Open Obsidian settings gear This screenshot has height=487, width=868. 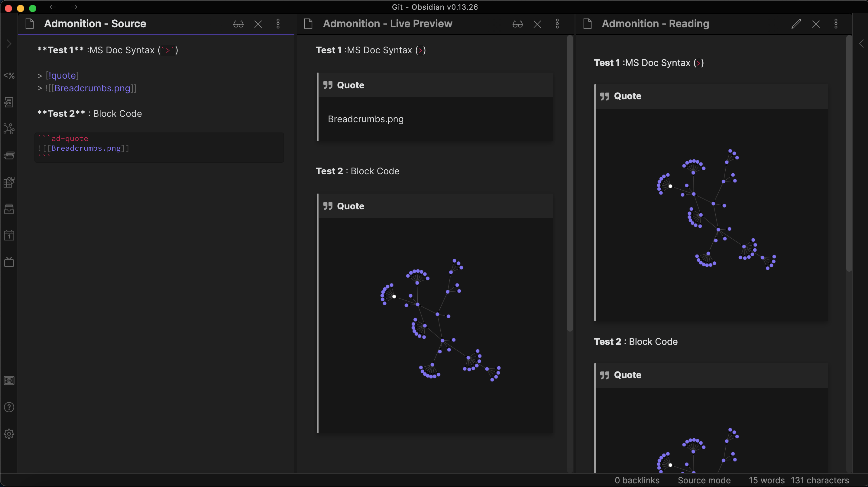coord(9,434)
